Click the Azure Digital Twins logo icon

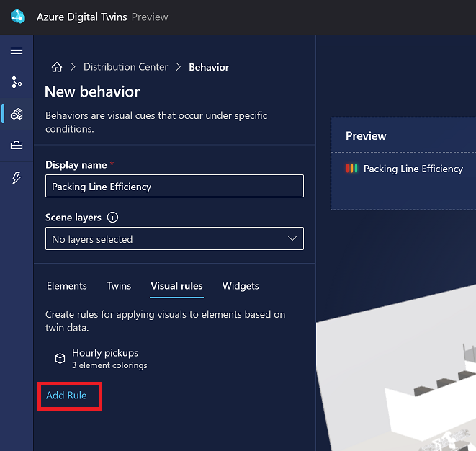tap(18, 17)
